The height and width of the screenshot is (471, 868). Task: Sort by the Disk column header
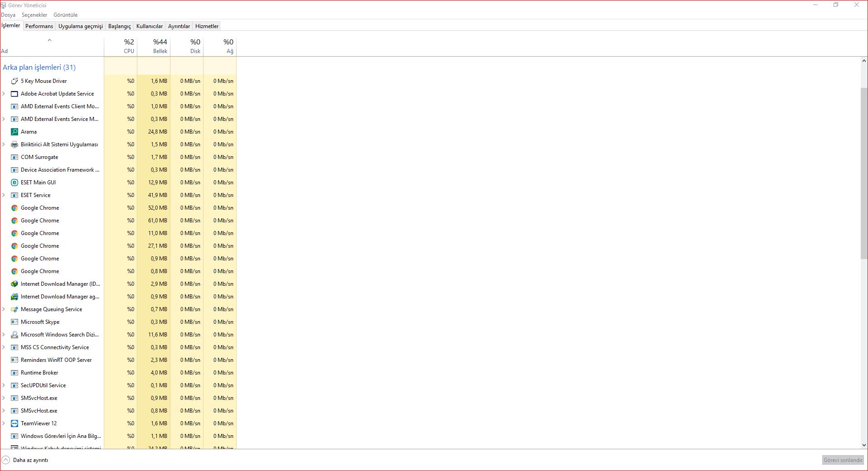coord(187,46)
